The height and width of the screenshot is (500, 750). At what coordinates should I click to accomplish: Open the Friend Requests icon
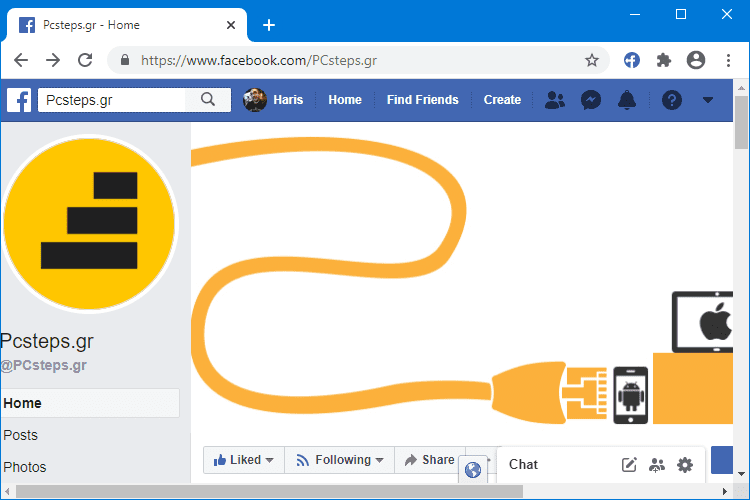point(555,100)
